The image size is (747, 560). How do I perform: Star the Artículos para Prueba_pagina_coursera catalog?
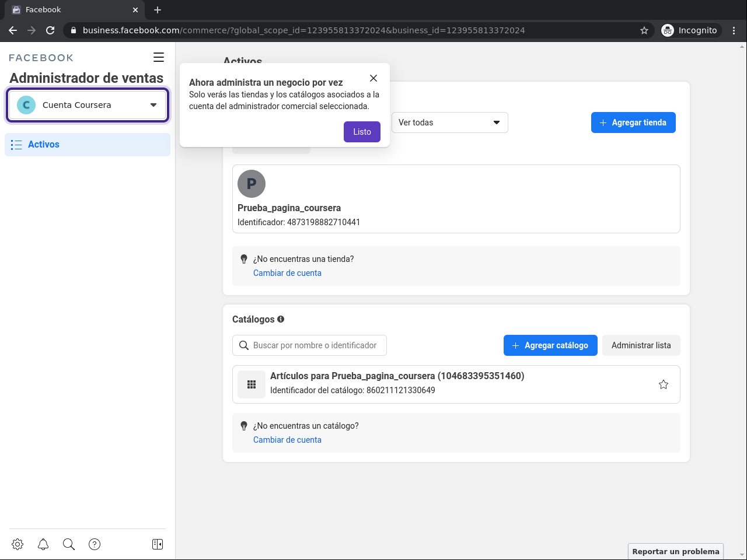tap(664, 384)
